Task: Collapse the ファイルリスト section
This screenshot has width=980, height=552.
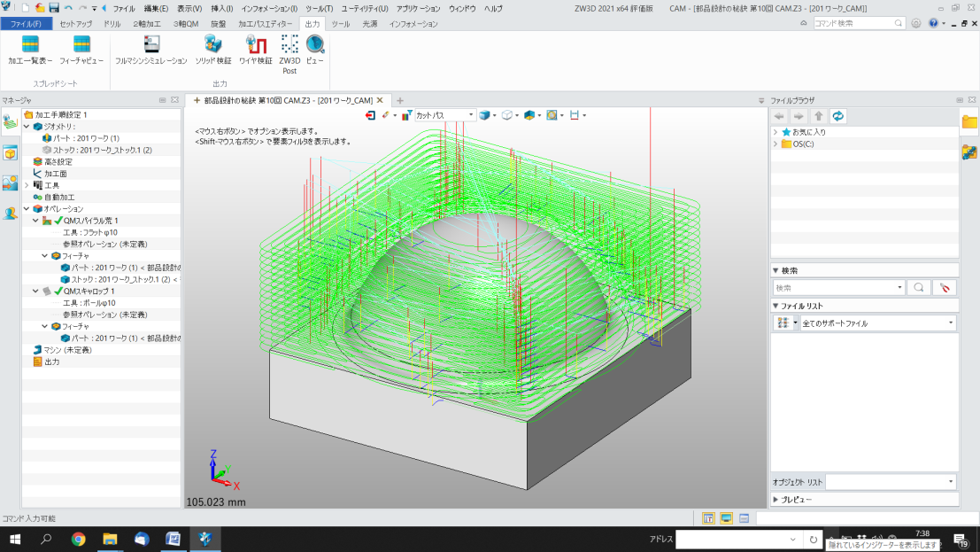Action: click(x=776, y=306)
